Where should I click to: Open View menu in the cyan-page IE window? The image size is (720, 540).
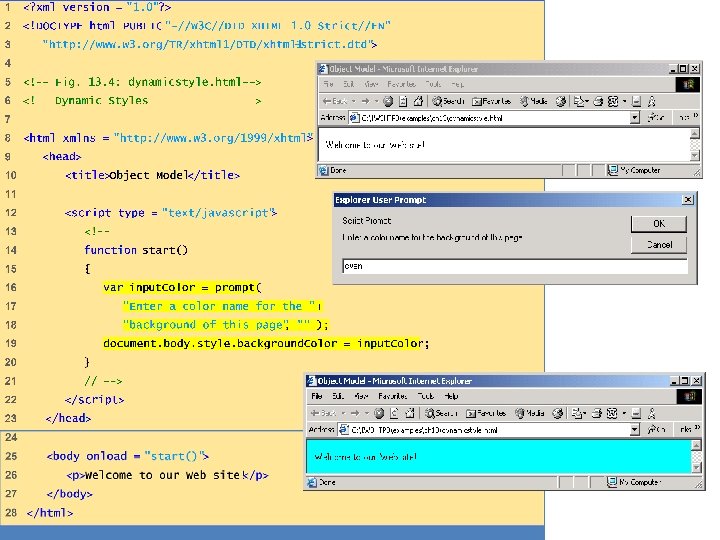361,396
